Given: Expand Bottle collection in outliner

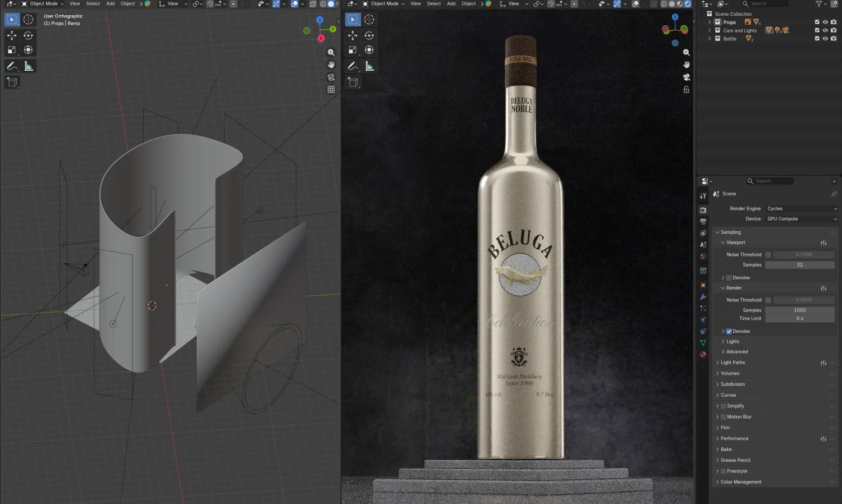Looking at the screenshot, I should (710, 39).
